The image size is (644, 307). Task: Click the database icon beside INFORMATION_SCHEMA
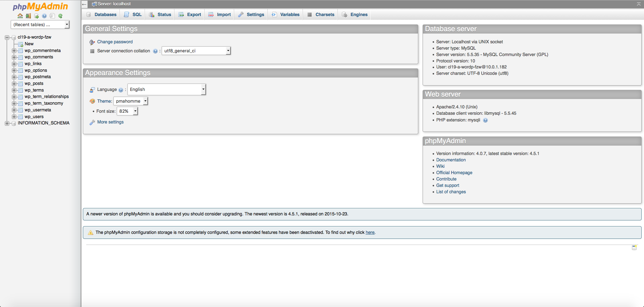(14, 123)
